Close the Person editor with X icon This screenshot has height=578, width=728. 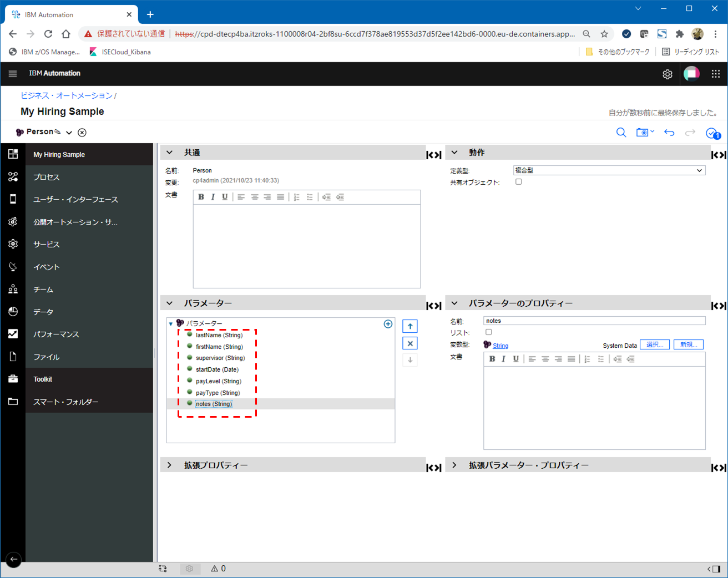tap(82, 132)
